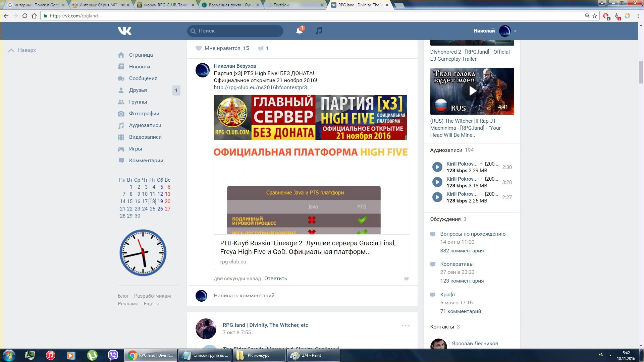Screen dimensions: 644x362
Task: Like the post with heart icon
Action: [x=199, y=48]
